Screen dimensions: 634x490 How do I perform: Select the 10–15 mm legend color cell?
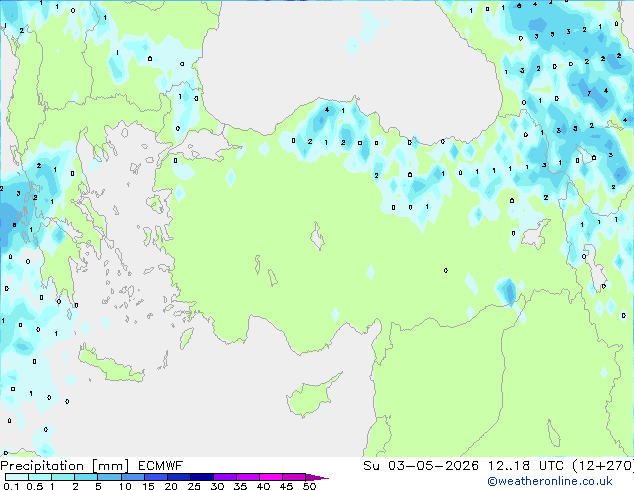click(132, 477)
